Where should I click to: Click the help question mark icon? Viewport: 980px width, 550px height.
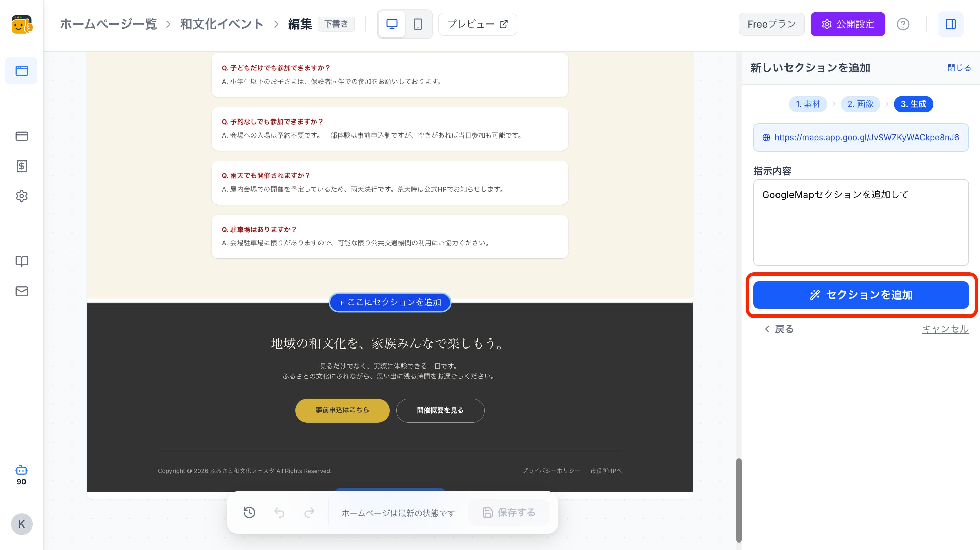pyautogui.click(x=903, y=25)
